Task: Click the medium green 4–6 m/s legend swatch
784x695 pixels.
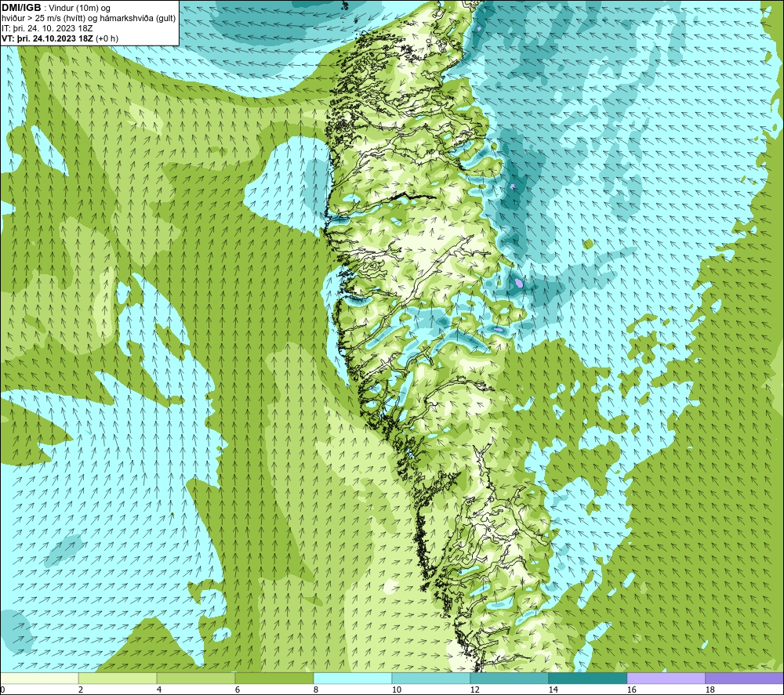Action: pos(196,679)
